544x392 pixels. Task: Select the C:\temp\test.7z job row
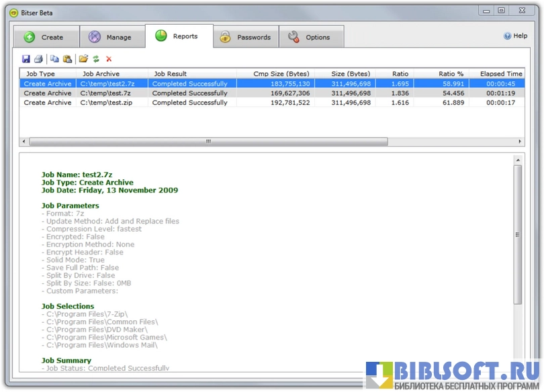click(106, 93)
